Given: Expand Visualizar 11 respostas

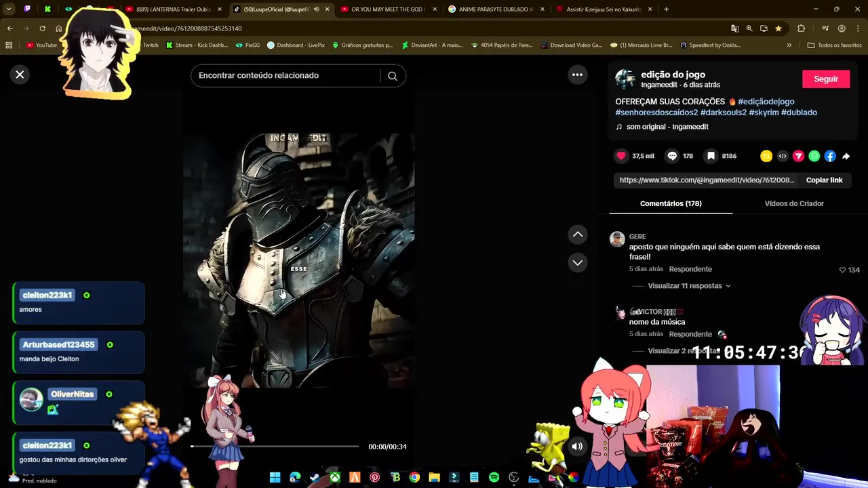Looking at the screenshot, I should click(x=689, y=286).
